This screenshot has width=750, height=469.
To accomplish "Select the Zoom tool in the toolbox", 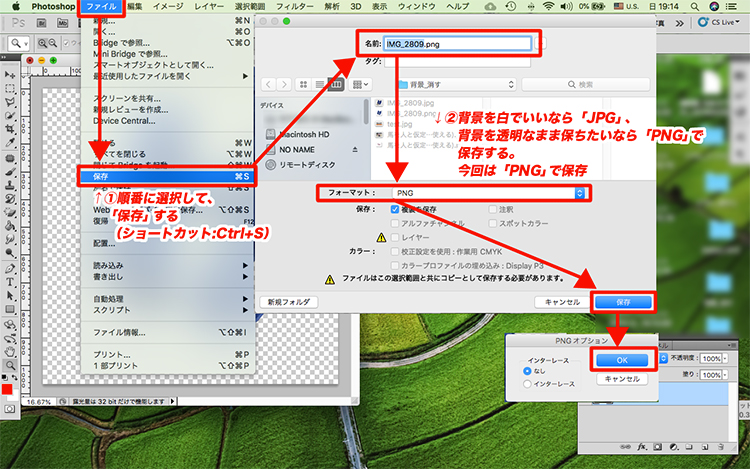I will pyautogui.click(x=10, y=366).
